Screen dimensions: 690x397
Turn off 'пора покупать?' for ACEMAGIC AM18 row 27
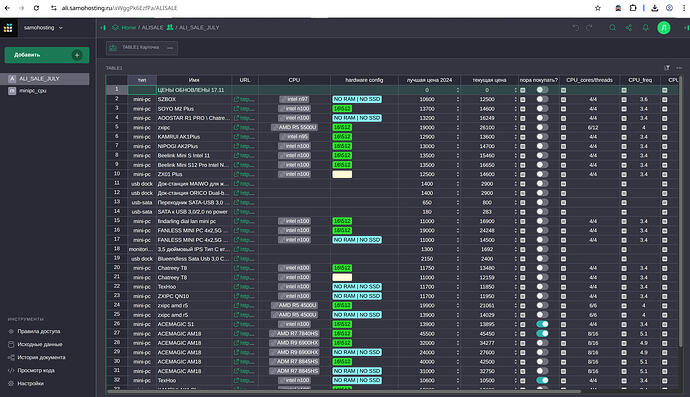click(542, 334)
